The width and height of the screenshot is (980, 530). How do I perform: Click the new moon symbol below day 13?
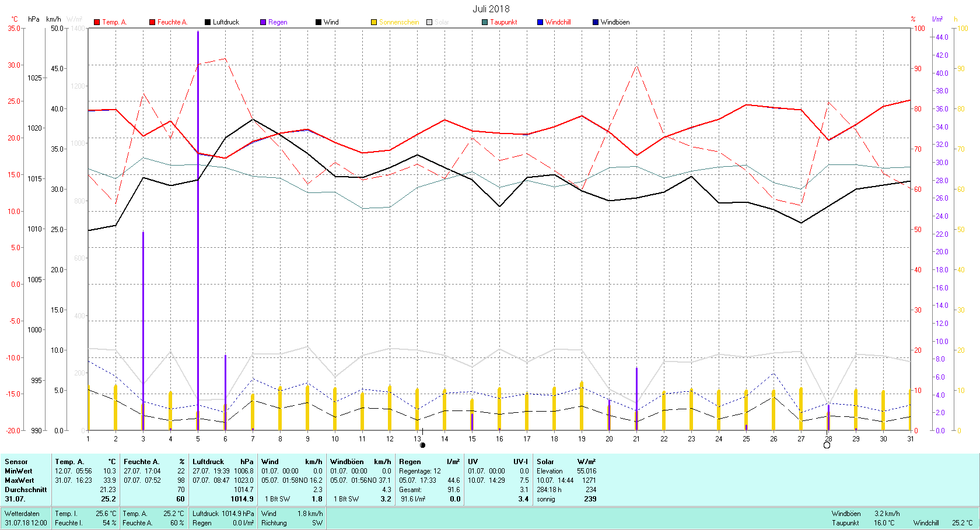(x=423, y=445)
